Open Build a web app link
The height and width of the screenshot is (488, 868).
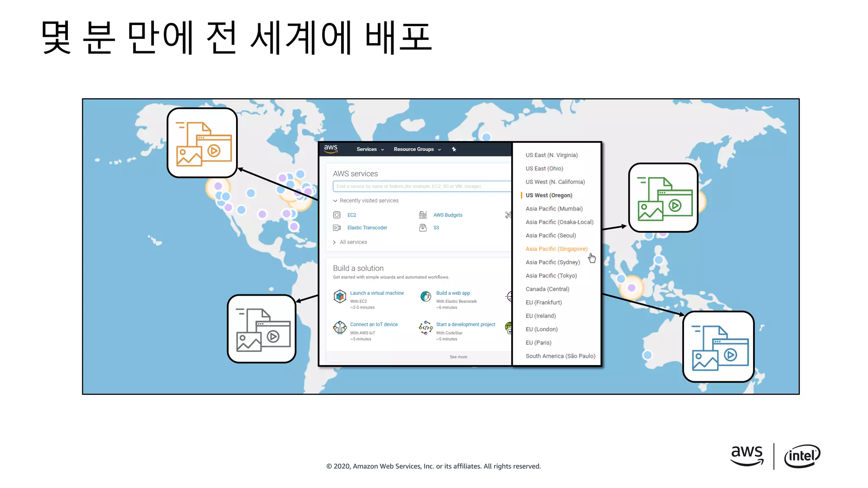[453, 293]
